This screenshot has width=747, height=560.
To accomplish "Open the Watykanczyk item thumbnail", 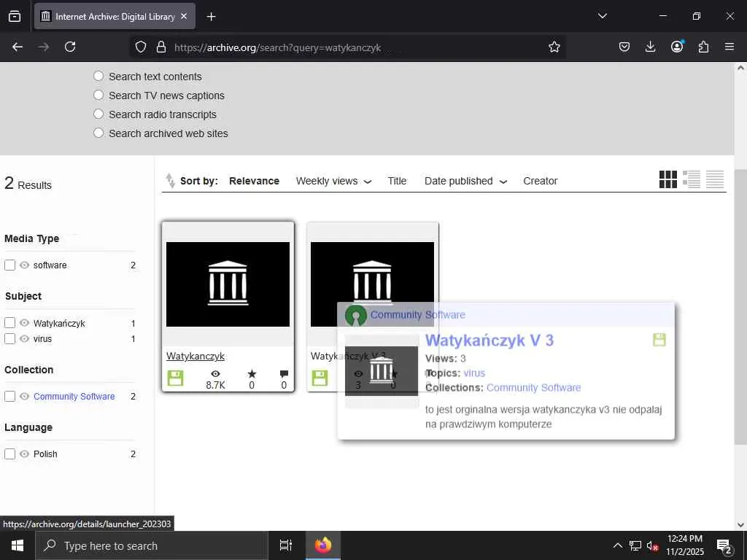I will point(228,284).
